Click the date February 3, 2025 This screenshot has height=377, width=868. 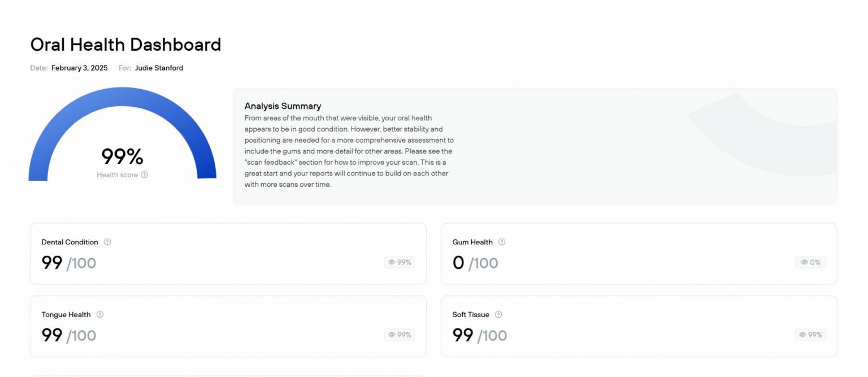pyautogui.click(x=79, y=68)
